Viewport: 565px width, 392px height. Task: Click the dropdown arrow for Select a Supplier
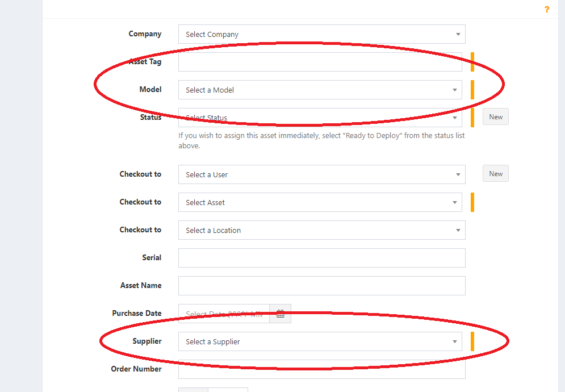tap(454, 341)
